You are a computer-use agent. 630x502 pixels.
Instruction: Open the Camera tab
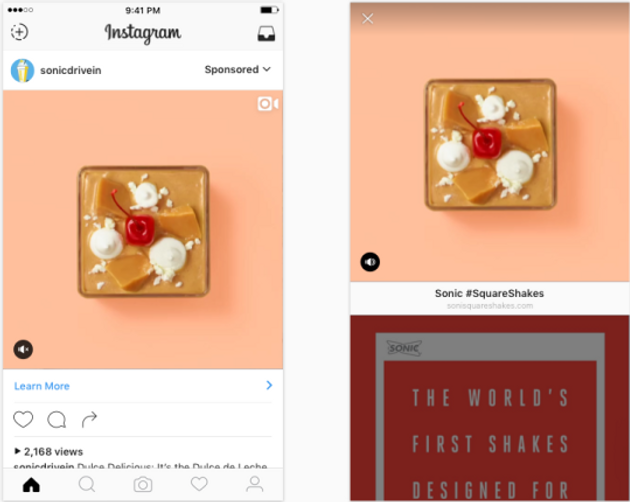tap(143, 485)
